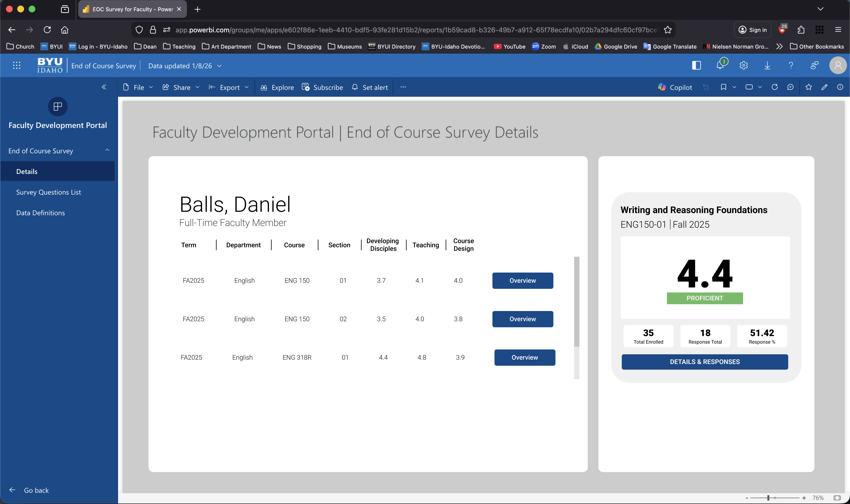Switch to the Survey Questions List page
Screen dimensions: 850x504
pos(48,192)
